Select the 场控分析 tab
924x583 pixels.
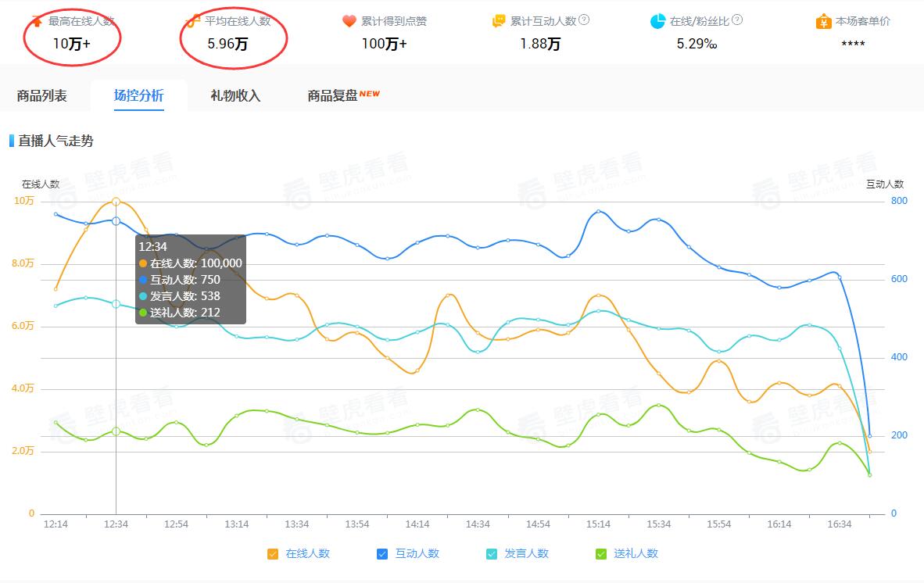coord(138,95)
